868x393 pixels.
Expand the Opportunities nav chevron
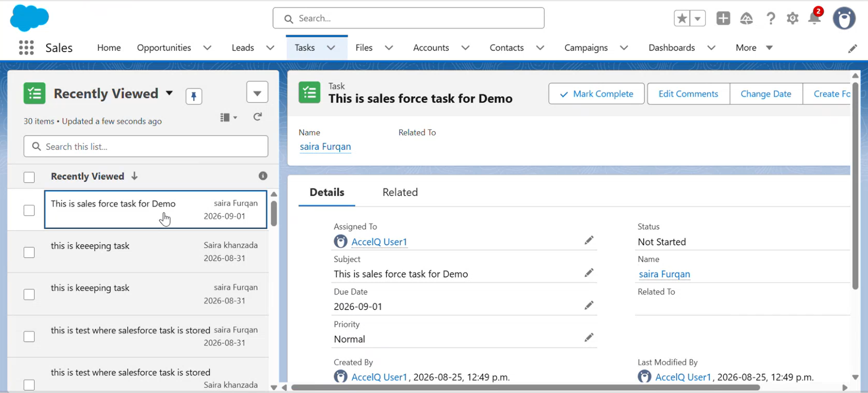pos(207,48)
